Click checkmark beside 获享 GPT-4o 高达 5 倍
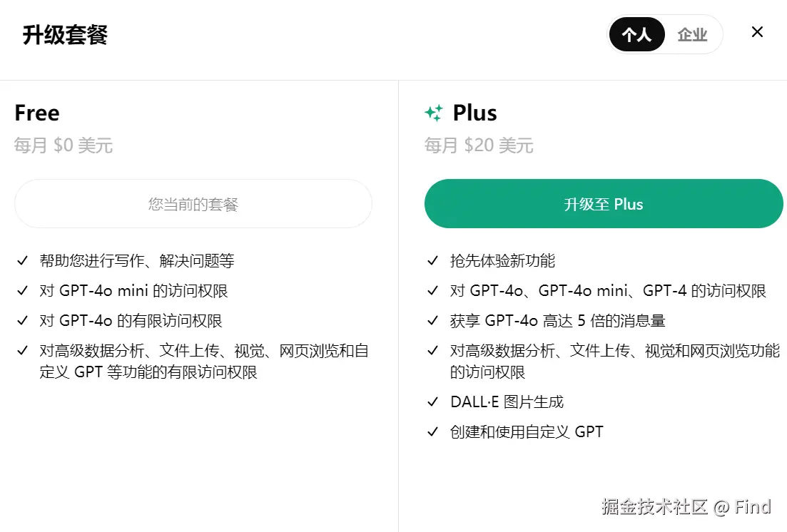This screenshot has width=787, height=532. click(432, 321)
